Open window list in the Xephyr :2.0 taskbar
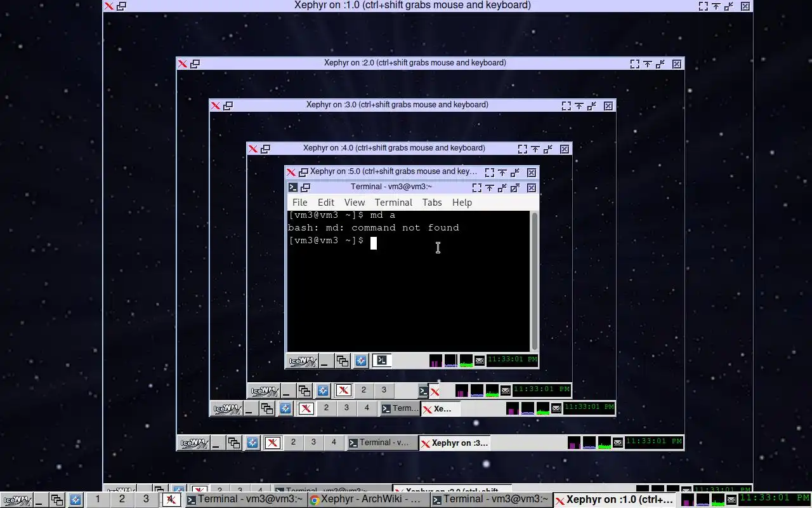 click(234, 443)
